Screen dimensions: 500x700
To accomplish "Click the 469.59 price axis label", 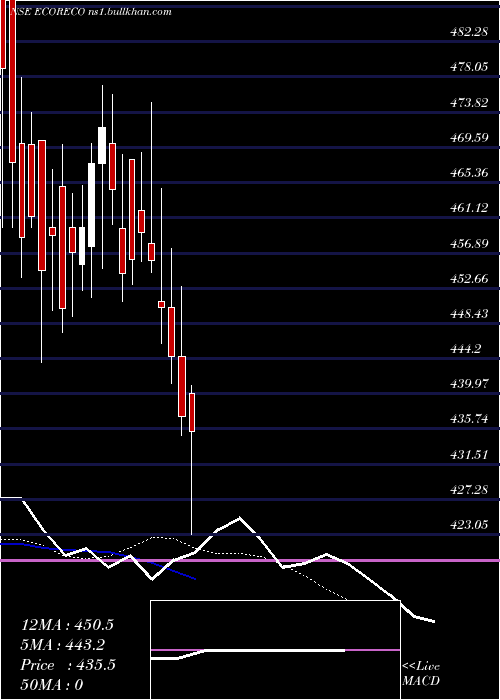I will (x=468, y=138).
